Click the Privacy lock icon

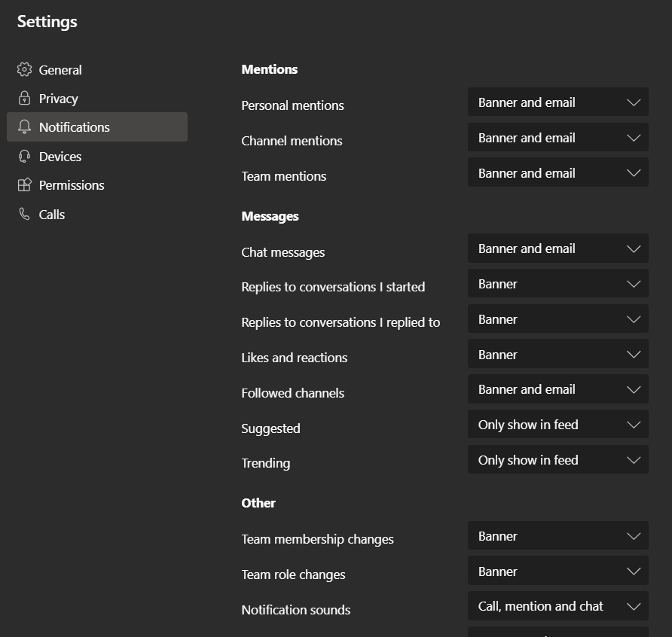tap(24, 99)
